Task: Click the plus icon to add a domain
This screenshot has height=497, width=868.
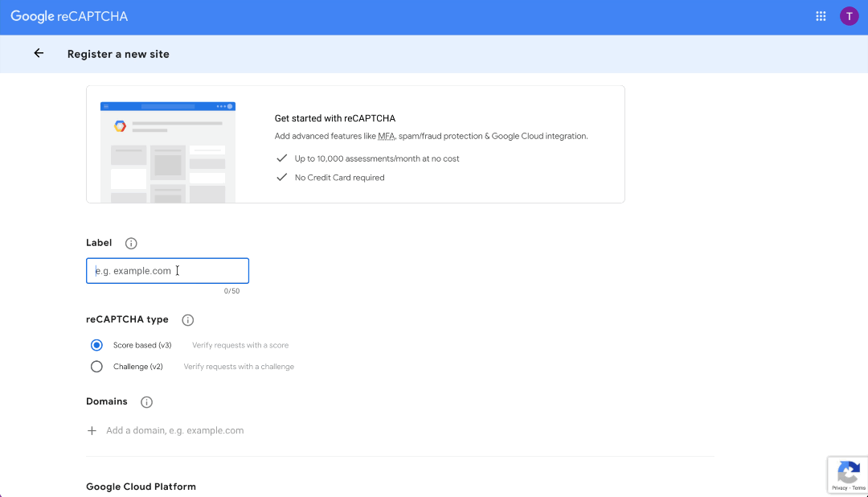Action: tap(92, 430)
